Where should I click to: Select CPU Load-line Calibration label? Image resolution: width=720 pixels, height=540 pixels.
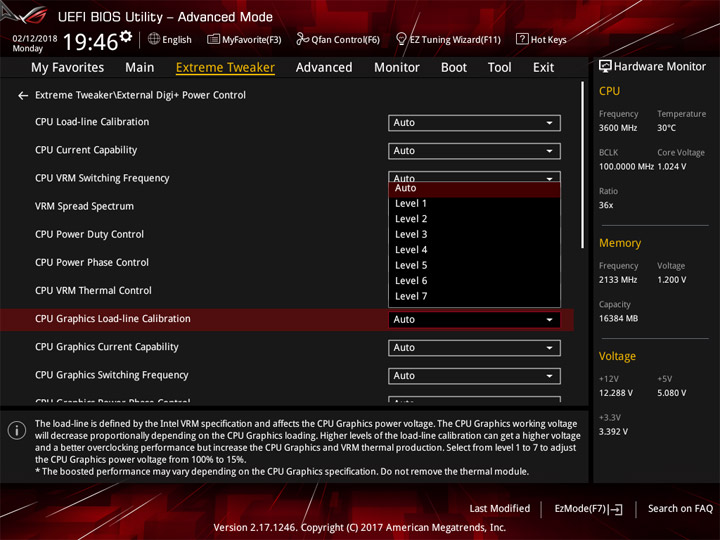[92, 122]
